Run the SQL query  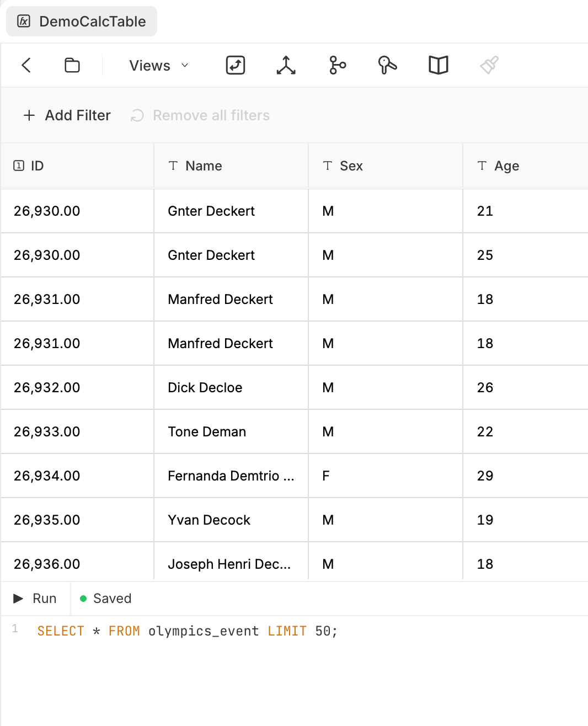pos(35,599)
